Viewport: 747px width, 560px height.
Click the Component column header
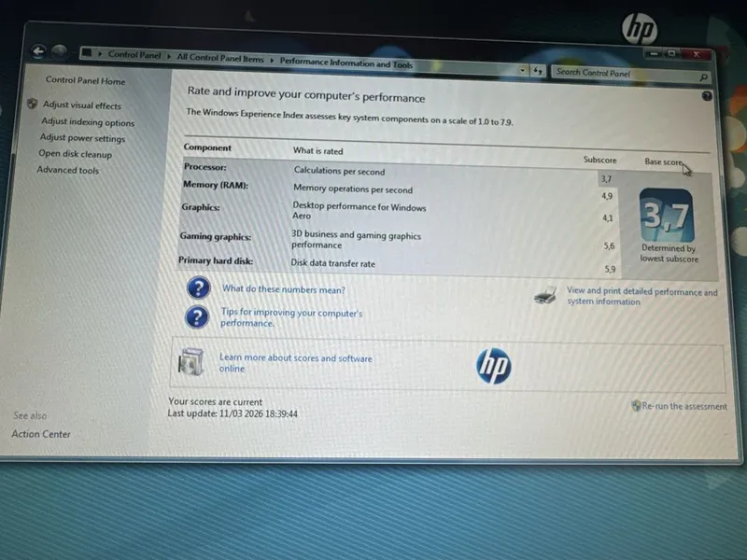click(207, 147)
